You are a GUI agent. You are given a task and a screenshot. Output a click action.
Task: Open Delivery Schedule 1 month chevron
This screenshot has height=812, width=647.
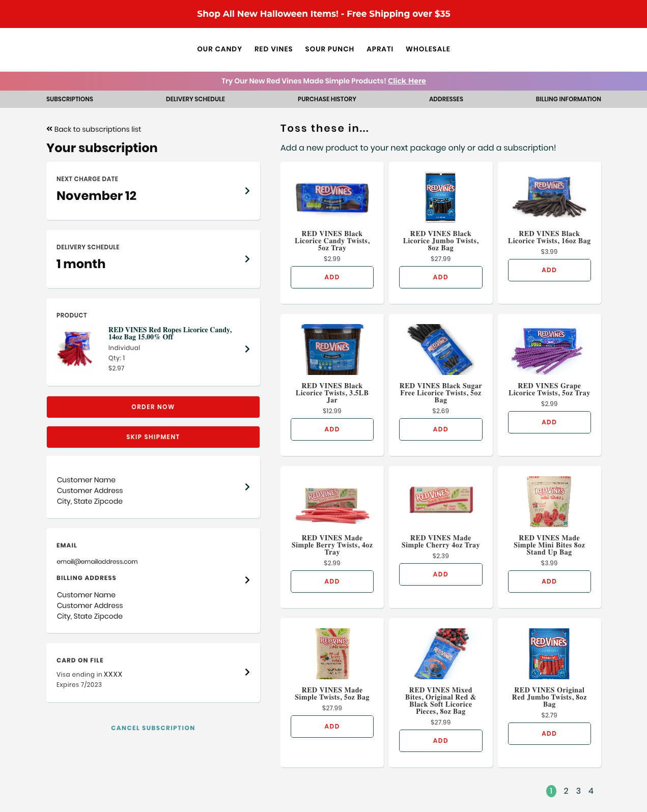(x=247, y=259)
